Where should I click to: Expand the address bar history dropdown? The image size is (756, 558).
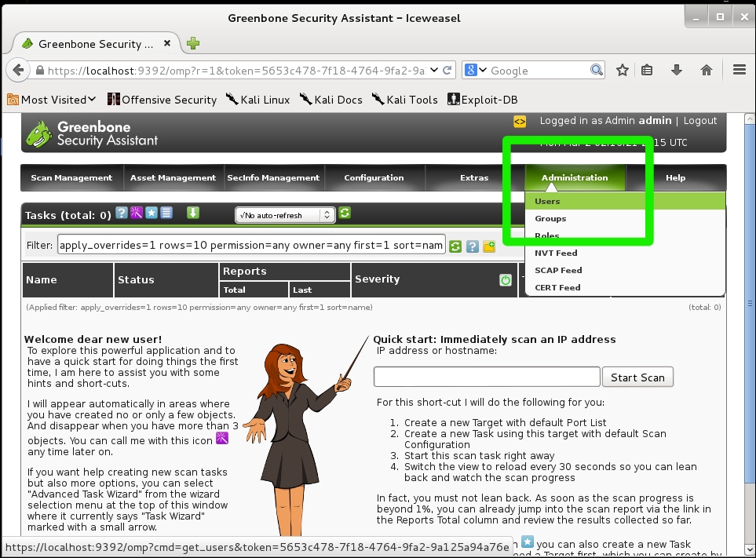[x=434, y=71]
